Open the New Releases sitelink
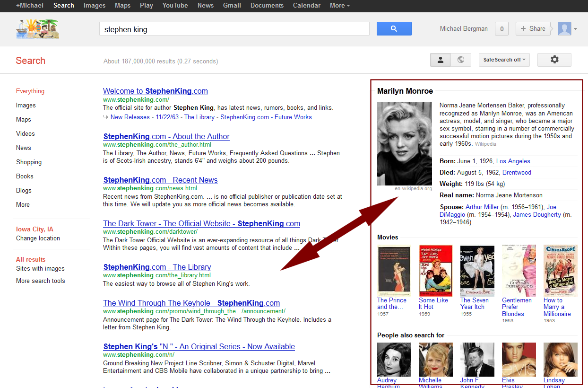This screenshot has height=388, width=588. coord(130,117)
